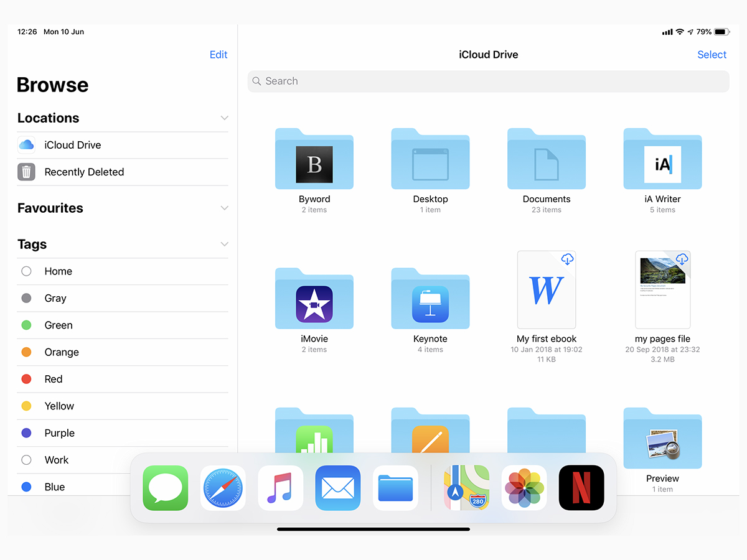Download My first ebook via its cloud icon

click(567, 259)
